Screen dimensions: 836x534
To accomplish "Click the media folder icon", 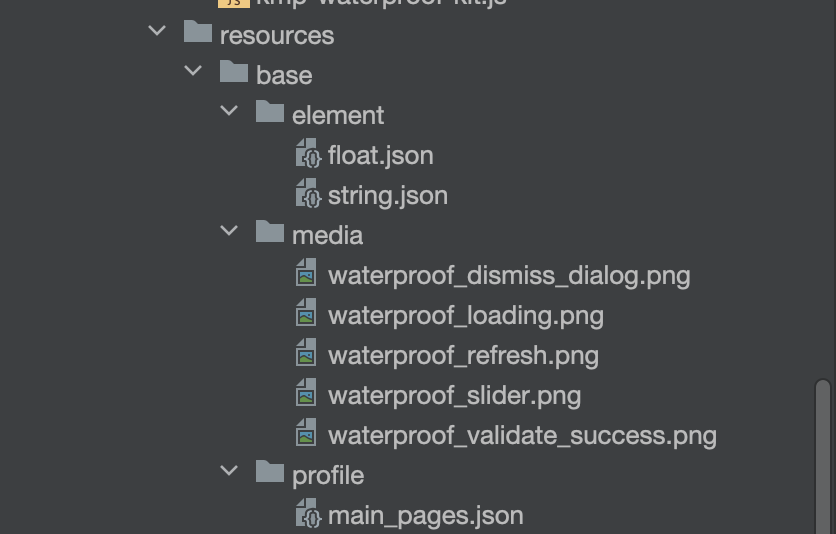I will click(270, 231).
